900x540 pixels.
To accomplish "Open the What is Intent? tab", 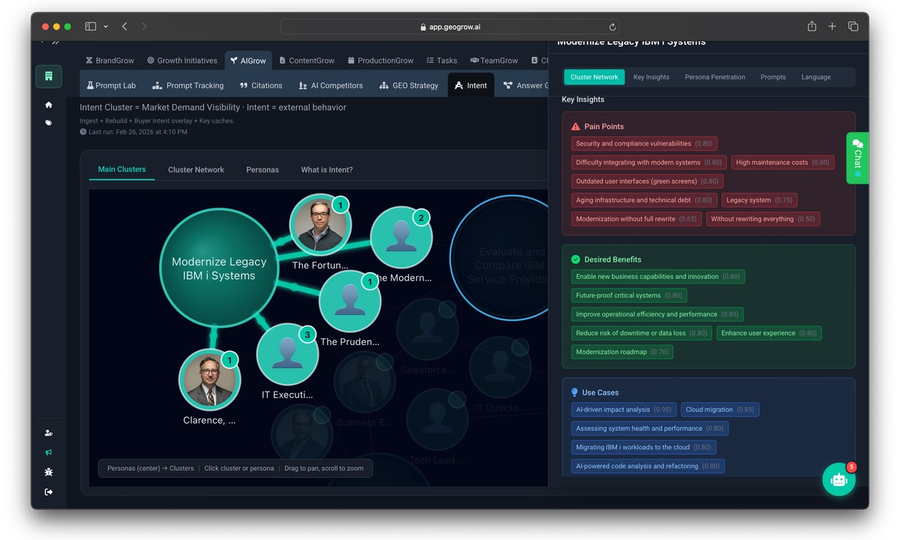I will [327, 170].
